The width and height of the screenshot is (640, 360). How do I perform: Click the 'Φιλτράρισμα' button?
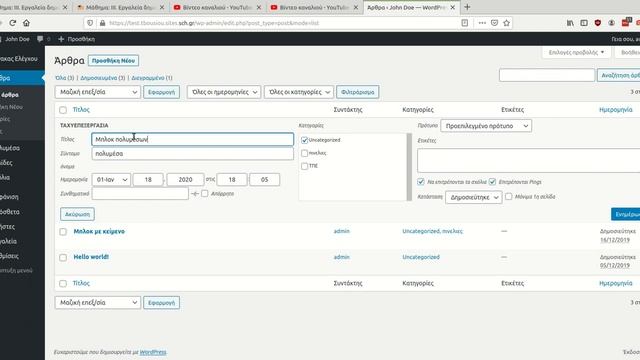tap(358, 92)
